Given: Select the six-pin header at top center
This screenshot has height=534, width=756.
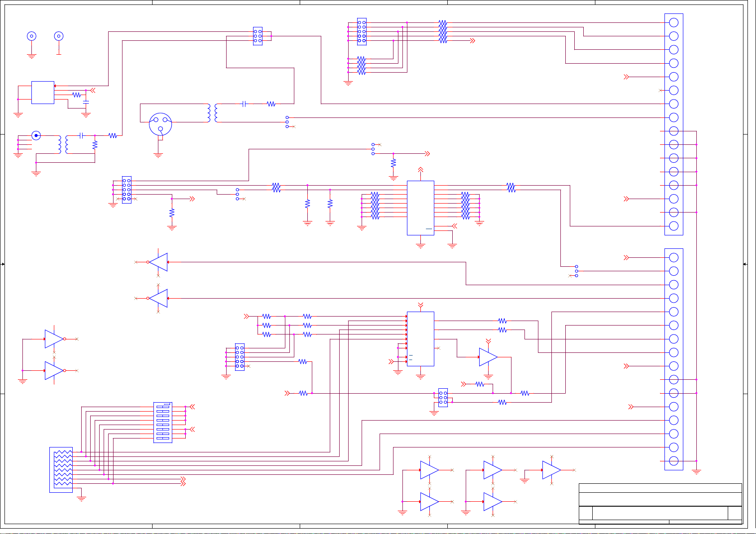Looking at the screenshot, I should click(x=258, y=36).
